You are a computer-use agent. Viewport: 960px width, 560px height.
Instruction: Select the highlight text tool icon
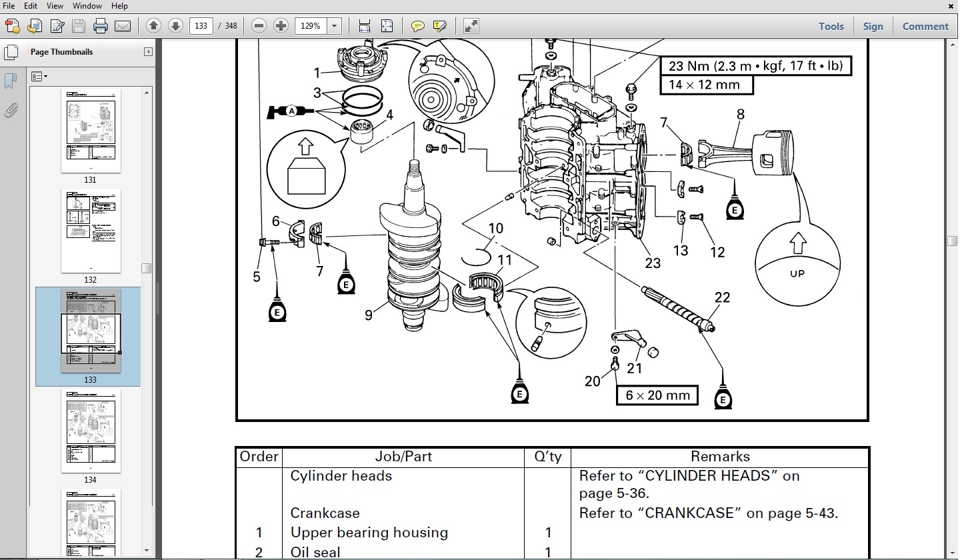point(440,26)
